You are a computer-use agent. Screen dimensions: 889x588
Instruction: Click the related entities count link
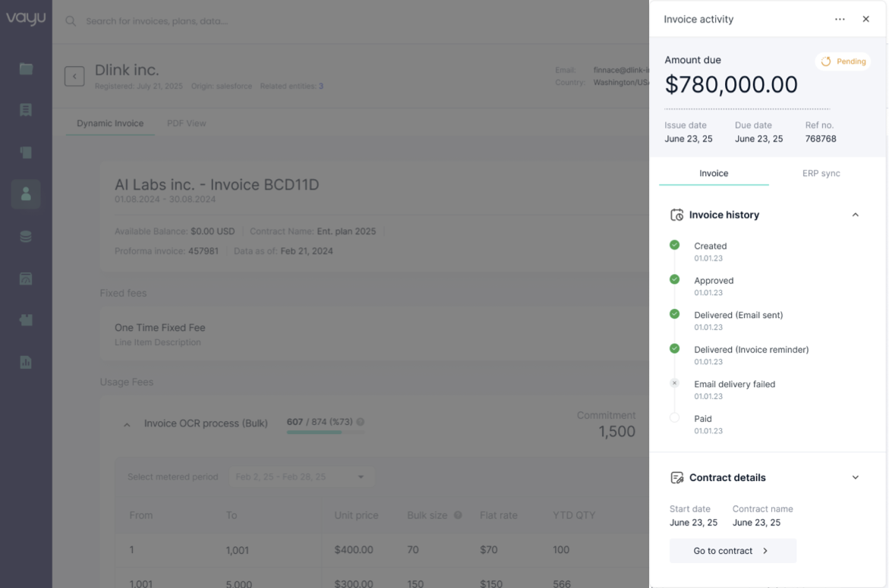[x=320, y=86]
